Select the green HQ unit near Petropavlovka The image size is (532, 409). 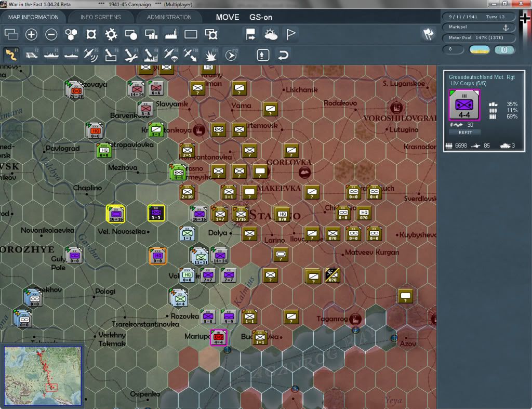pyautogui.click(x=104, y=150)
